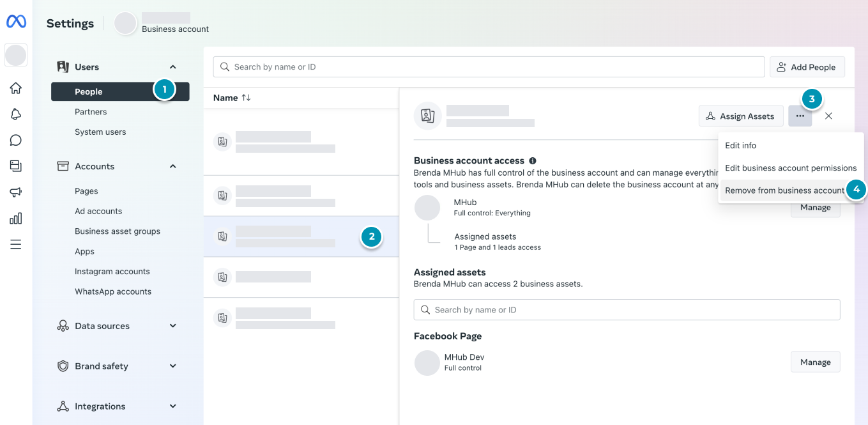Click the person icon in detail panel header
This screenshot has width=868, height=425.
coord(428,116)
